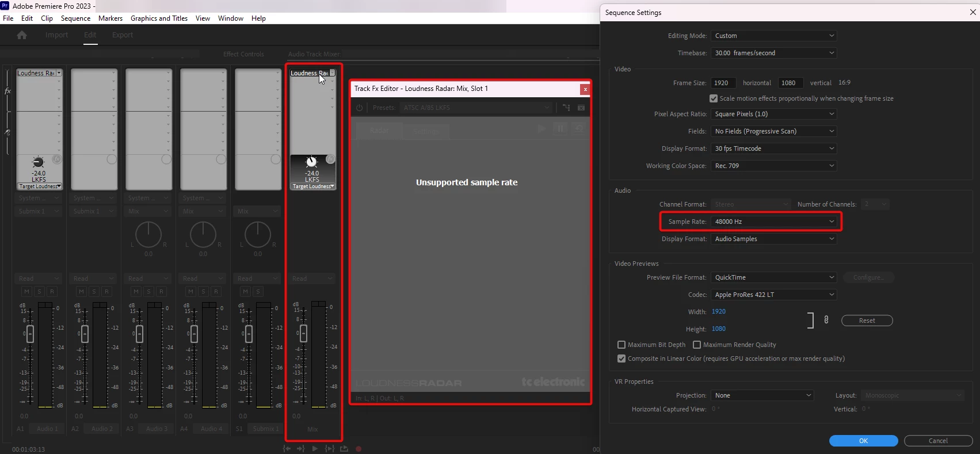Click Play In to Out transport icon
The height and width of the screenshot is (454, 980).
click(329, 449)
